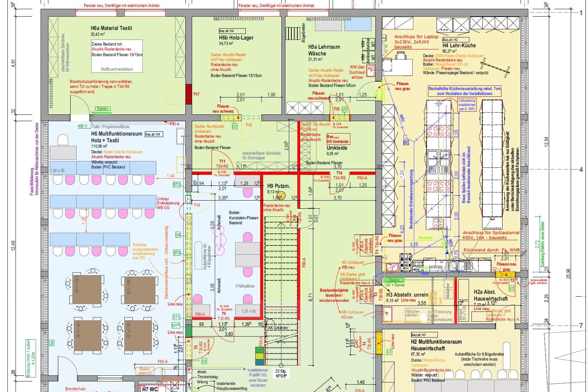Click 'ehem. Trockensteigleitung' label
Viewport: 588px width, 392px height.
click(x=208, y=377)
